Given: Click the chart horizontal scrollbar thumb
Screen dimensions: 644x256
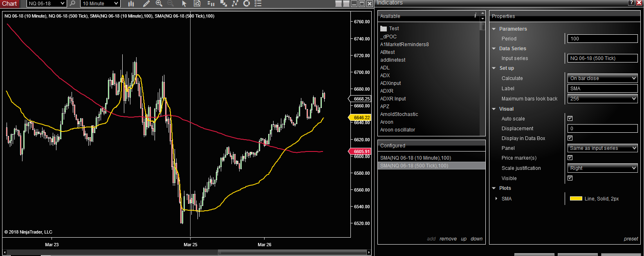Looking at the screenshot, I should 292,252.
